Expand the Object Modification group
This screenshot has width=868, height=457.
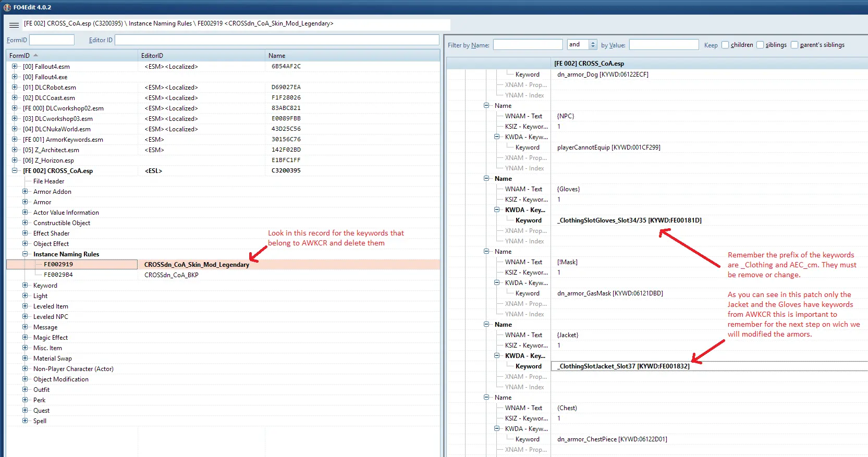[x=25, y=379]
